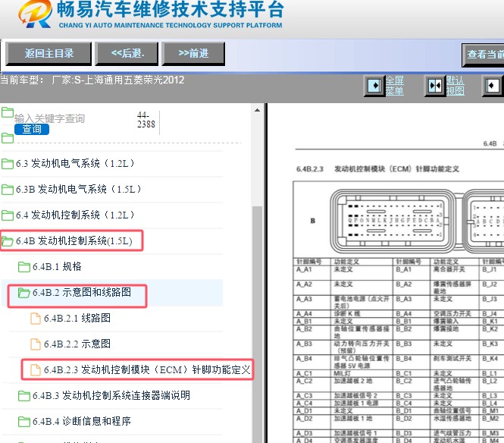Click the 44-2388 number text
Screen dimensions: 504x443
click(146, 120)
